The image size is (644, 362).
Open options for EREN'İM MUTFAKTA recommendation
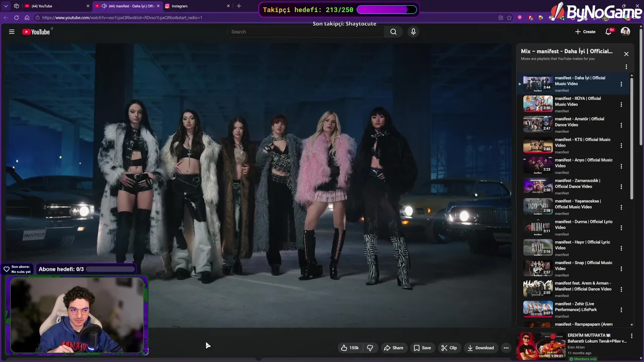(x=632, y=336)
